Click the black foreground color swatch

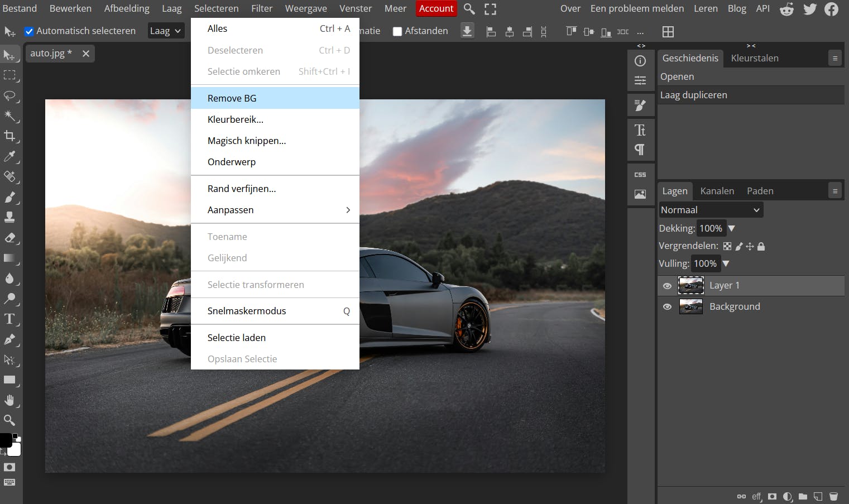5,441
